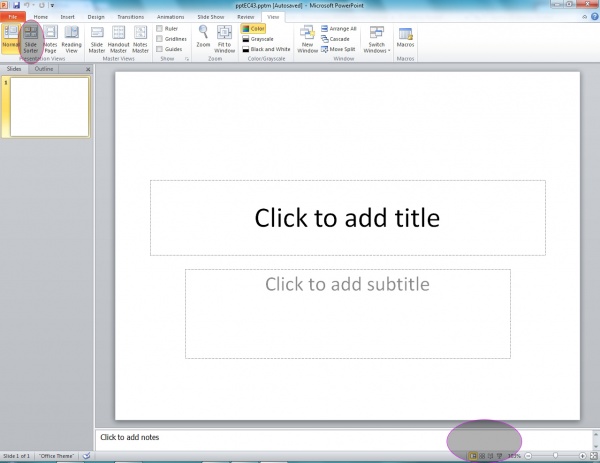This screenshot has height=463, width=600.
Task: Open the Show group dialog launcher
Action: (x=187, y=59)
